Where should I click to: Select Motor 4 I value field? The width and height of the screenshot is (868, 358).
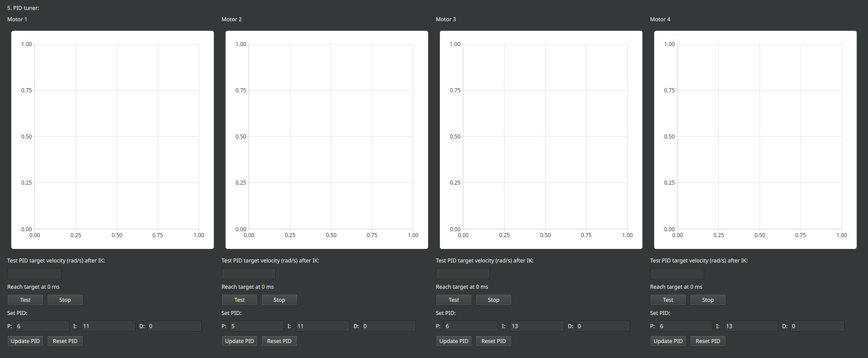pyautogui.click(x=751, y=326)
